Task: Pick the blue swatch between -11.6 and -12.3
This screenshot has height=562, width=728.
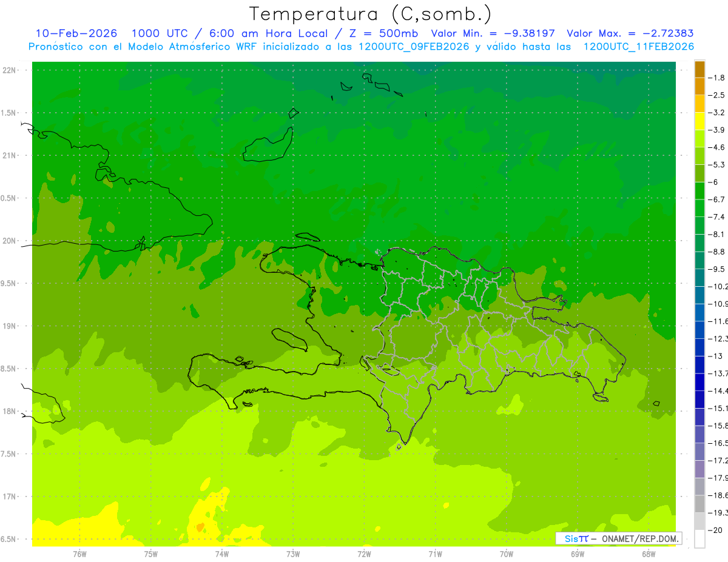Action: click(x=699, y=330)
